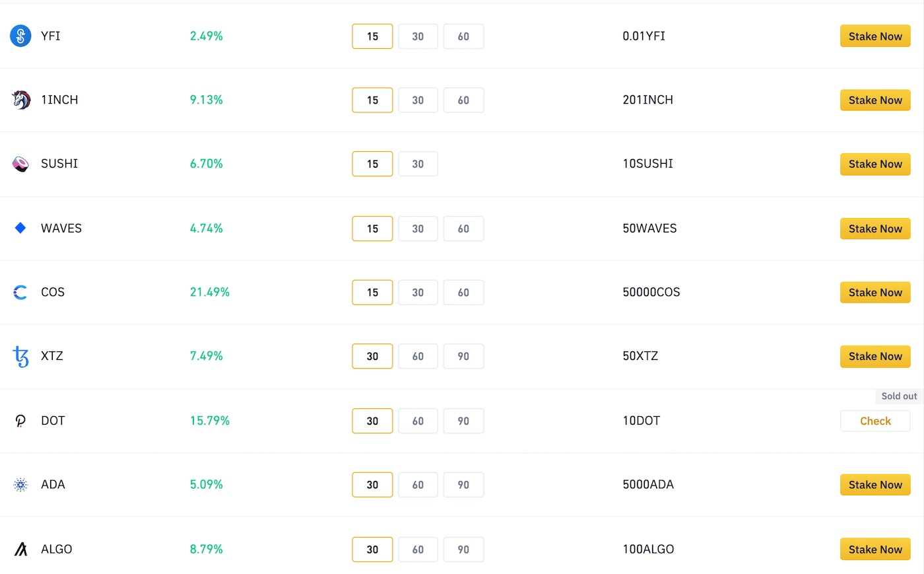The width and height of the screenshot is (924, 574).
Task: Choose 30-day duration for SUSHI
Action: pos(418,164)
